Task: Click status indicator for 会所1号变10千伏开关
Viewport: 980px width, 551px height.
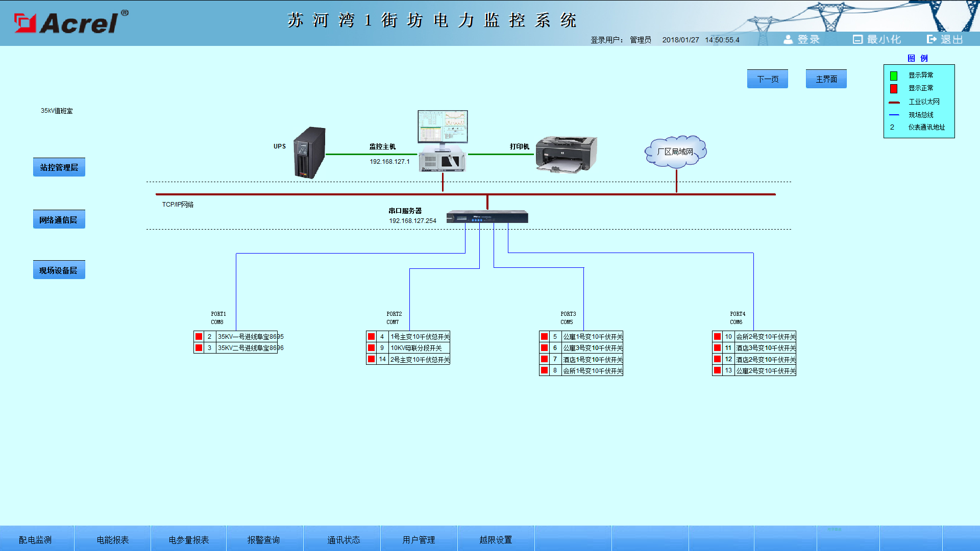Action: click(545, 370)
